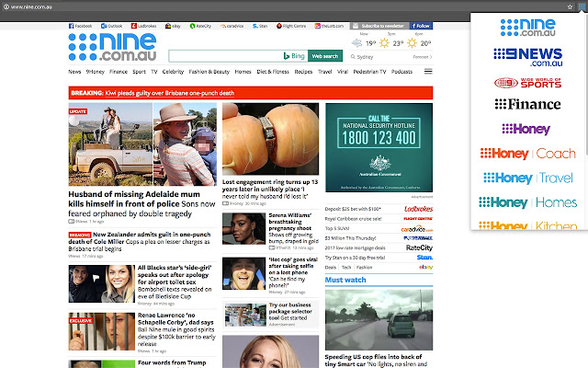The width and height of the screenshot is (588, 368).
Task: Open the hamburger menu beside Podcasts
Action: tap(428, 72)
